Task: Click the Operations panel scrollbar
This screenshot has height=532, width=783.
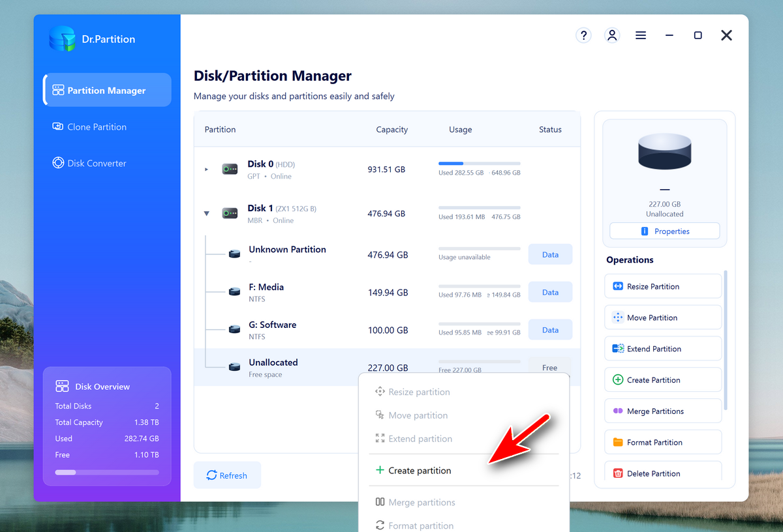Action: pyautogui.click(x=726, y=340)
